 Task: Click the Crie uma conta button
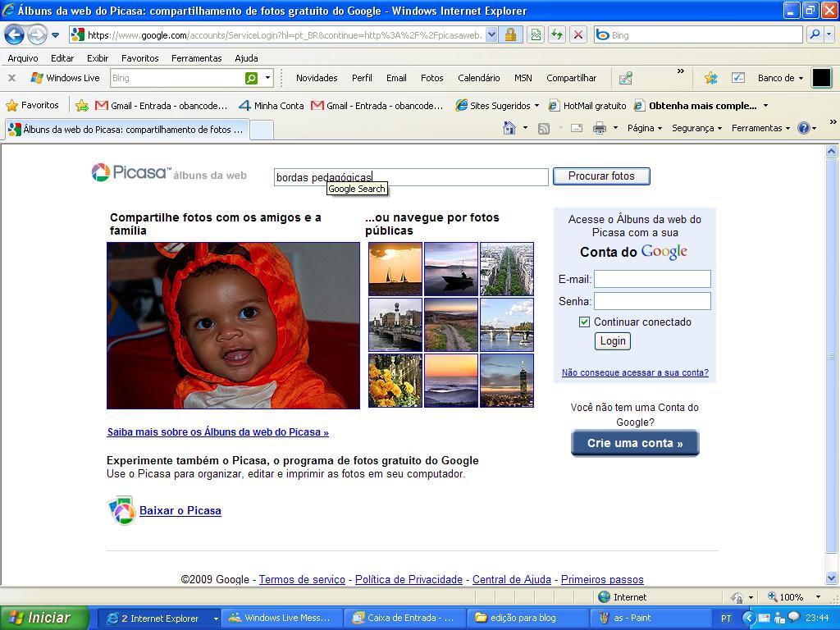click(x=635, y=443)
